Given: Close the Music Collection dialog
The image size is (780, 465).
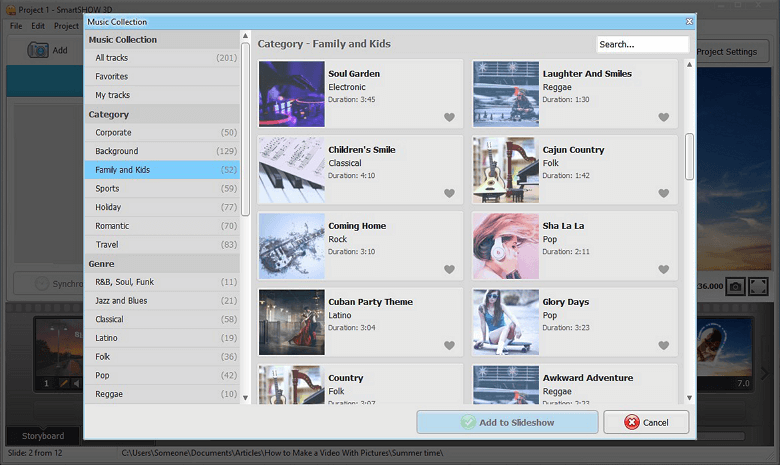Looking at the screenshot, I should click(x=689, y=21).
